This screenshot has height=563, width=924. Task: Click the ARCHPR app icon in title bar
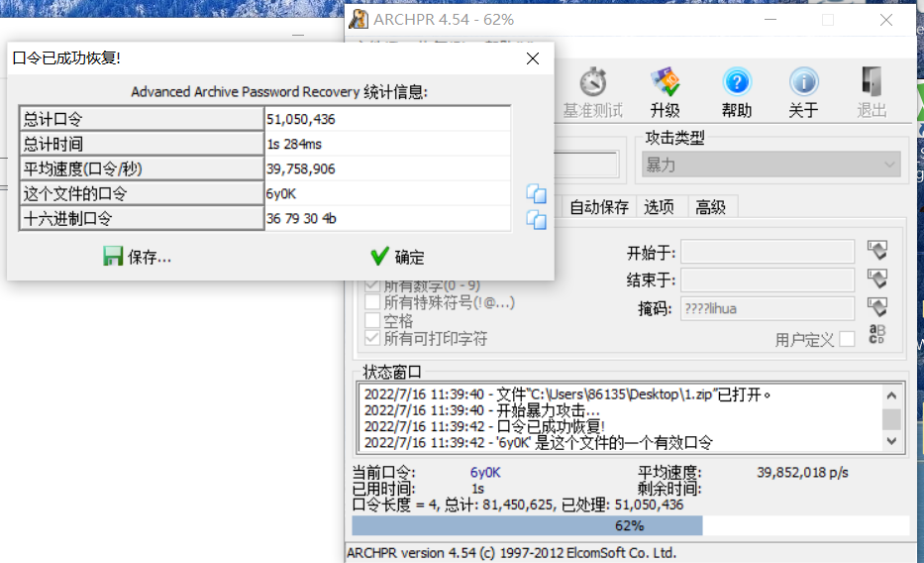[x=359, y=20]
